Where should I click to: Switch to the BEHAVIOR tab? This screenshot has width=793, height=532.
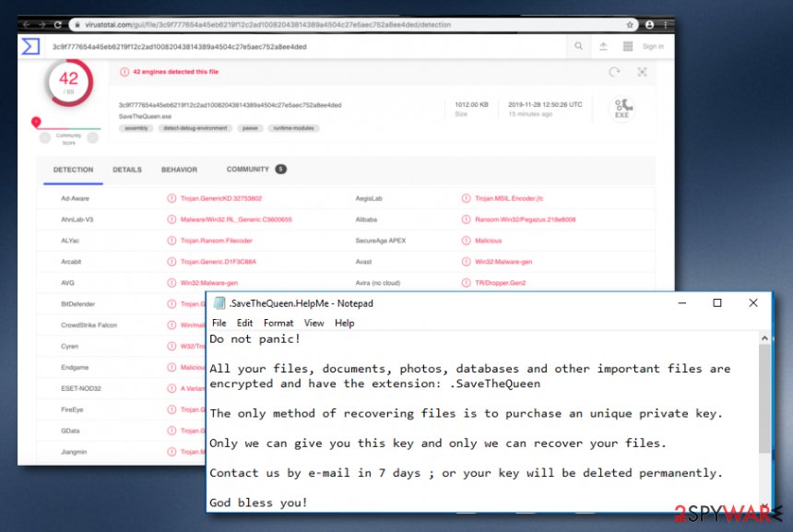[x=179, y=170]
